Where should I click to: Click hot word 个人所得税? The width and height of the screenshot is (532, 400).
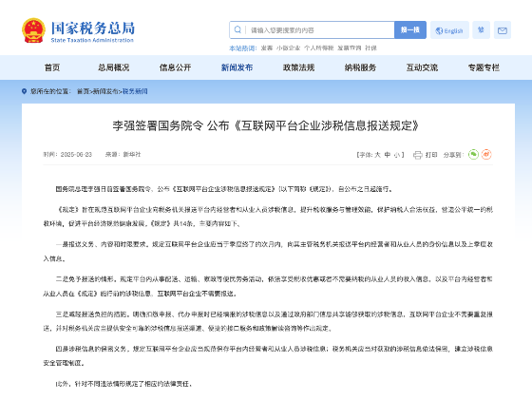point(318,48)
